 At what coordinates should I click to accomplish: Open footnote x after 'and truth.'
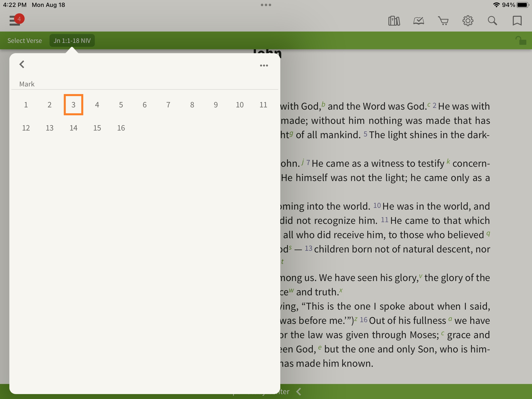[341, 290]
